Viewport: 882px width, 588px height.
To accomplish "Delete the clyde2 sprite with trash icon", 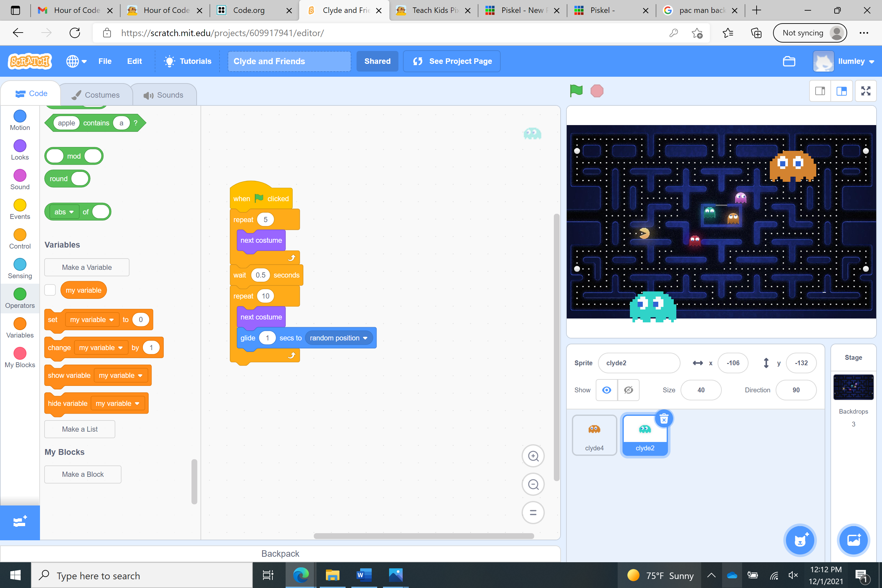I will point(664,419).
